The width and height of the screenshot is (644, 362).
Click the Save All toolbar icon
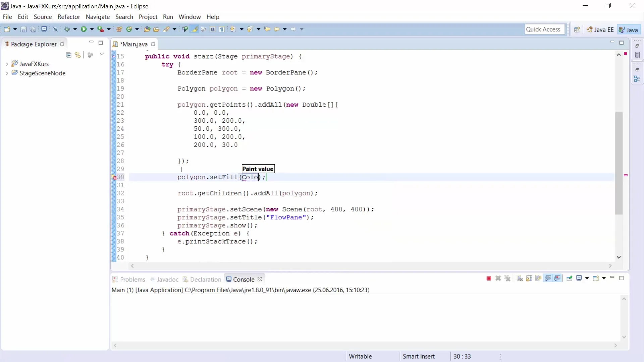coord(33,29)
